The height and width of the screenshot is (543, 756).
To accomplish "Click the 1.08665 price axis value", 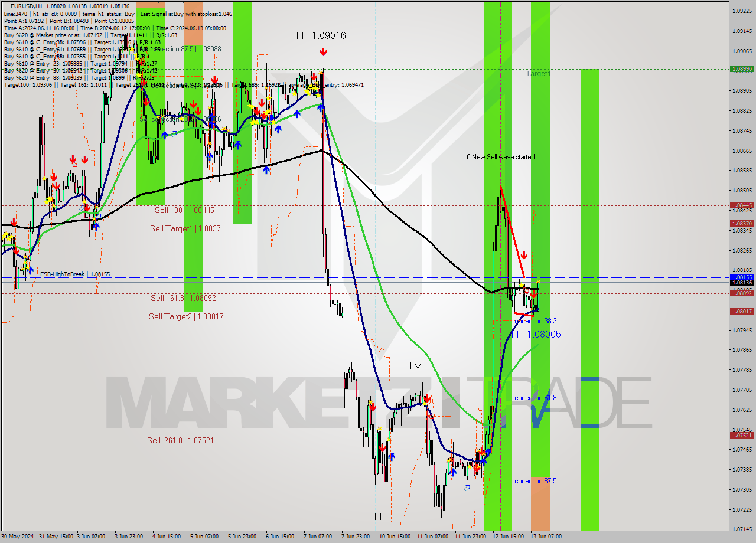I will [742, 151].
